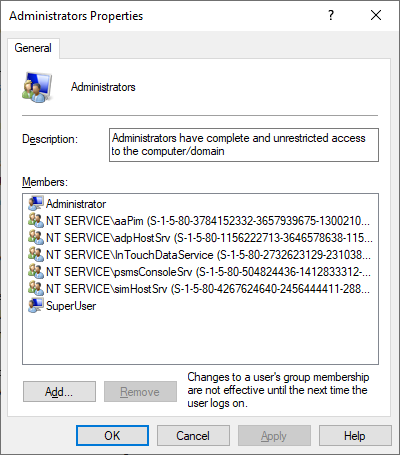Image resolution: width=400 pixels, height=455 pixels.
Task: Click the aaPim service account icon
Action: (x=36, y=220)
